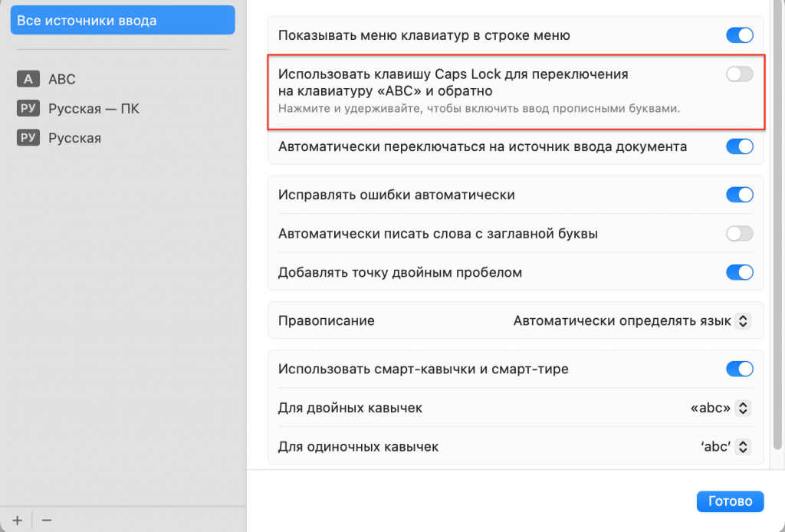Select «Все источники ввода» in the sidebar
The height and width of the screenshot is (532, 785).
tap(122, 20)
